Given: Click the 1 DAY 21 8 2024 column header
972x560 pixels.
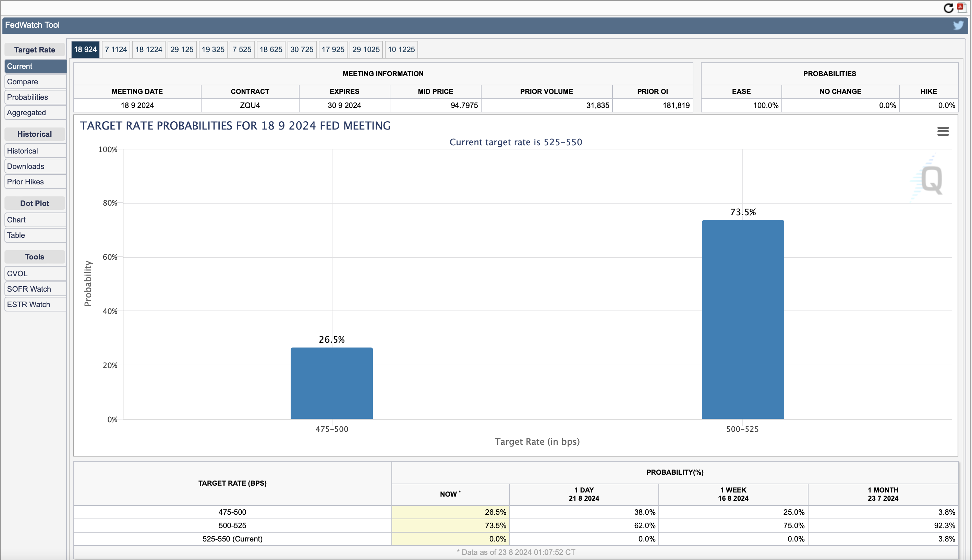Looking at the screenshot, I should click(584, 494).
